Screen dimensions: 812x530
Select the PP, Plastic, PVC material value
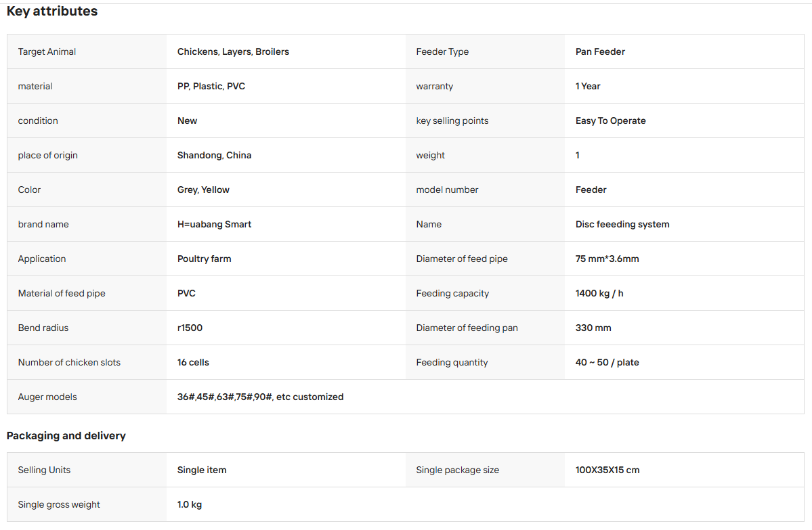point(211,87)
